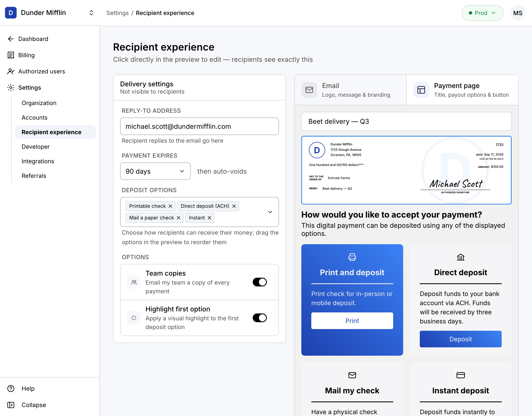Open the Organization settings page
Screen dimensions: 532x416
coord(39,103)
